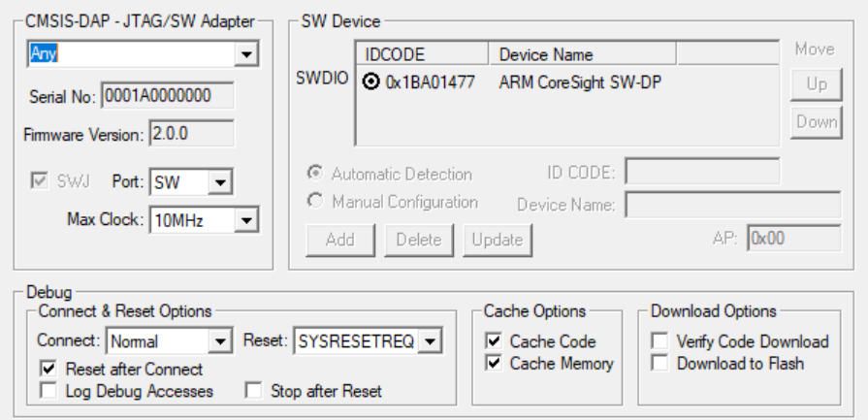Select Automatic Detection radio button

[x=315, y=174]
